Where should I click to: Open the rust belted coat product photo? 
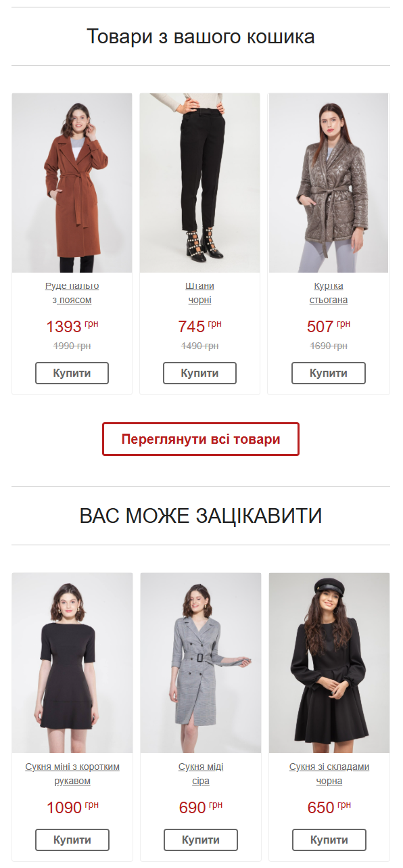pyautogui.click(x=72, y=183)
